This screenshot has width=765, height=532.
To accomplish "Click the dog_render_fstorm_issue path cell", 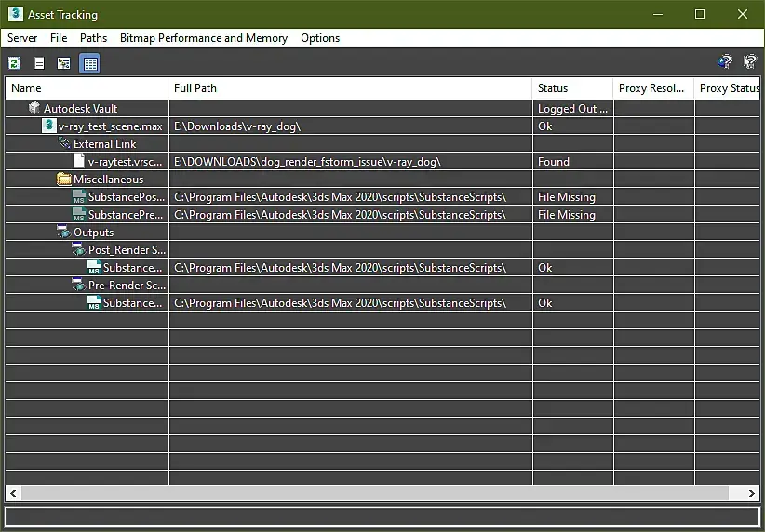I will 350,162.
